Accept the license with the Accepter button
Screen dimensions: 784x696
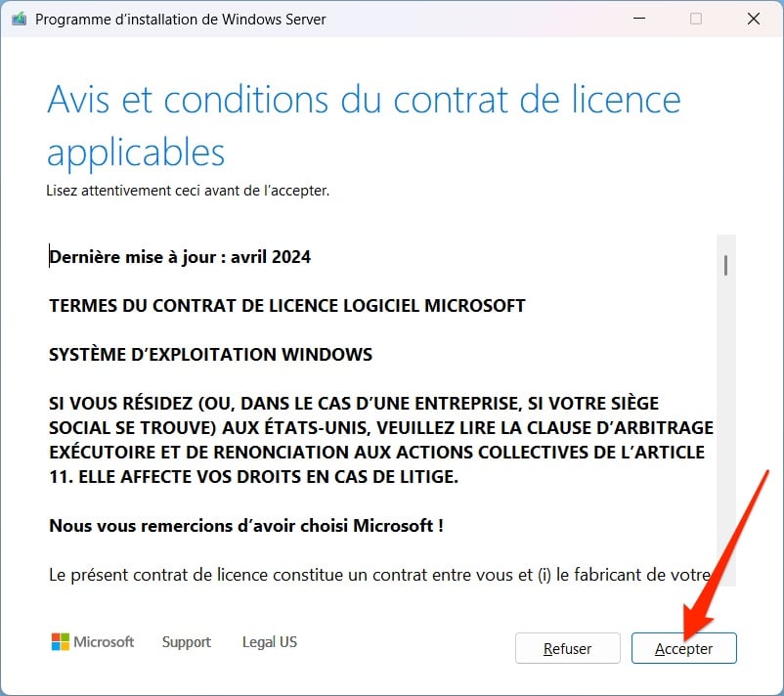pos(683,648)
